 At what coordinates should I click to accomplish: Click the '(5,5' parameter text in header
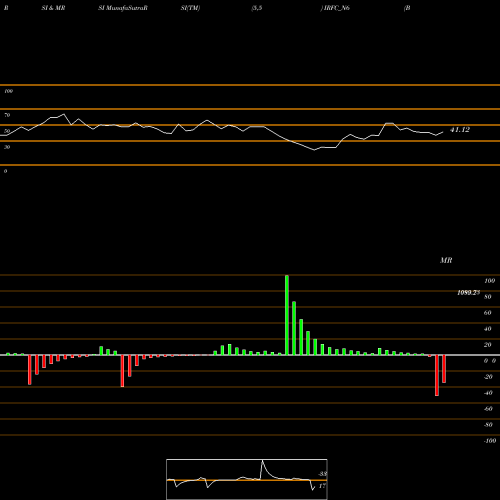257,8
